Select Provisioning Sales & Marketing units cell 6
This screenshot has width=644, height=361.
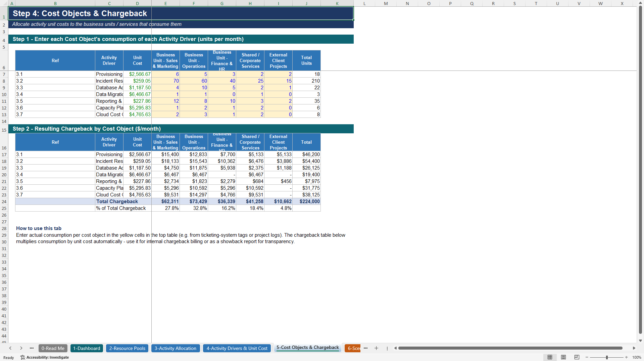[166, 74]
